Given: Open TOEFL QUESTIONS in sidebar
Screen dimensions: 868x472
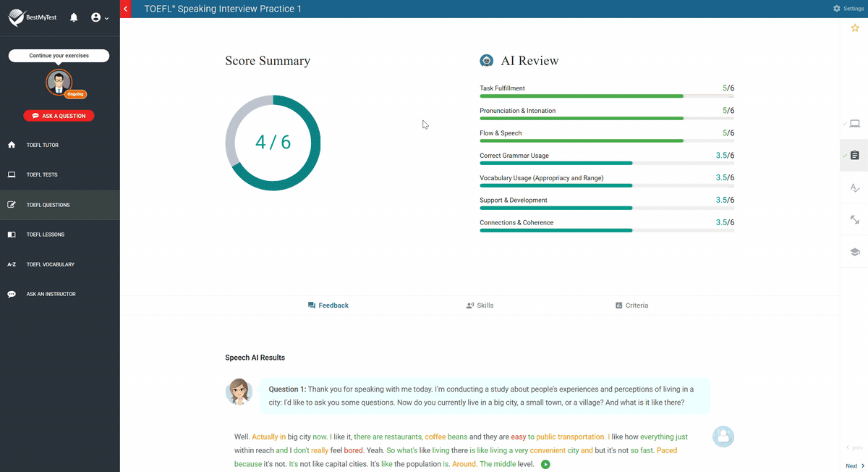Looking at the screenshot, I should [x=60, y=205].
